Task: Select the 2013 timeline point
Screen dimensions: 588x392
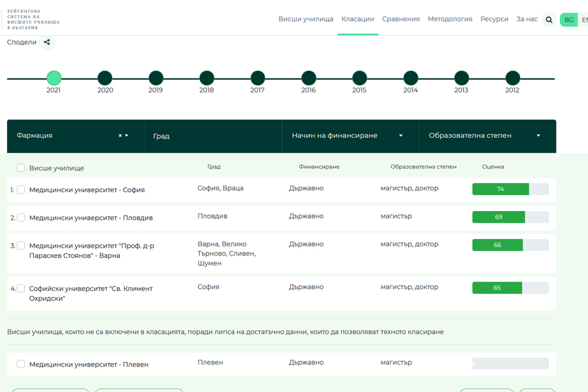Action: point(462,78)
